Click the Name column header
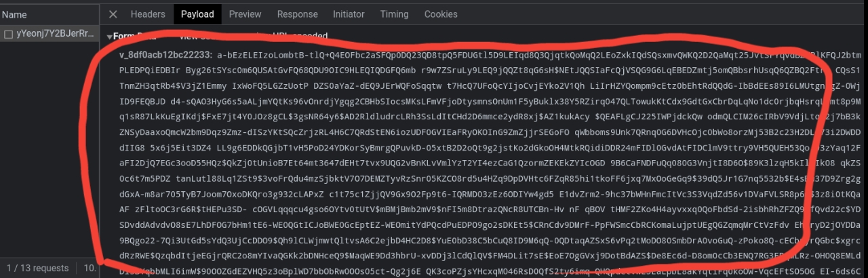Viewport: 868px width, 278px height. 14,14
